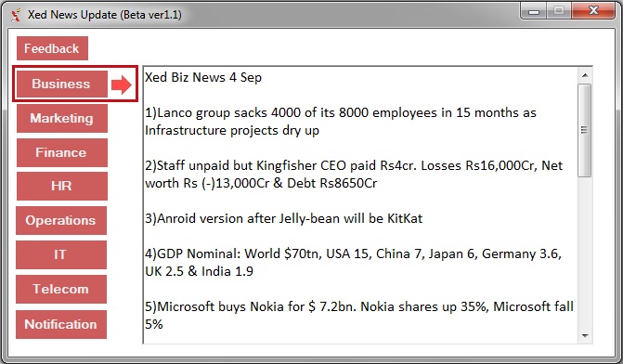Click the GDP Nominal news item
Screen dimensions: 623x364
pos(353,262)
